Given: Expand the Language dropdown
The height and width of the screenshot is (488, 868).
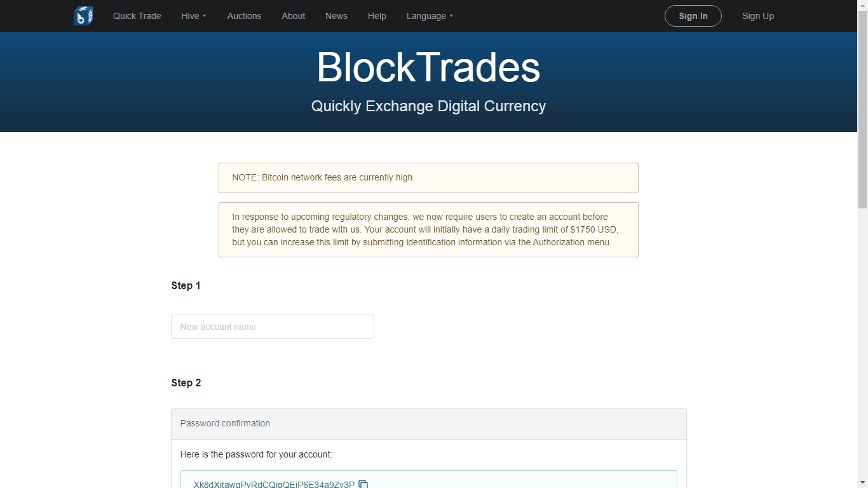Looking at the screenshot, I should (430, 16).
